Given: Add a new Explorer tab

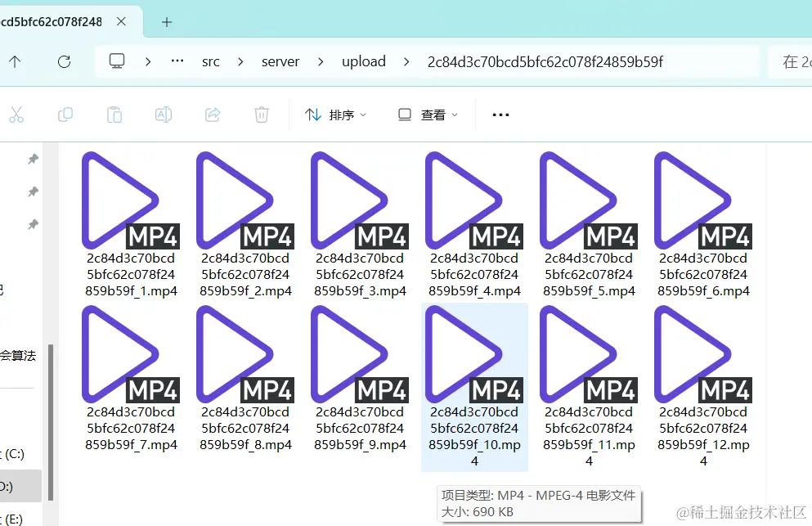Looking at the screenshot, I should pyautogui.click(x=167, y=22).
